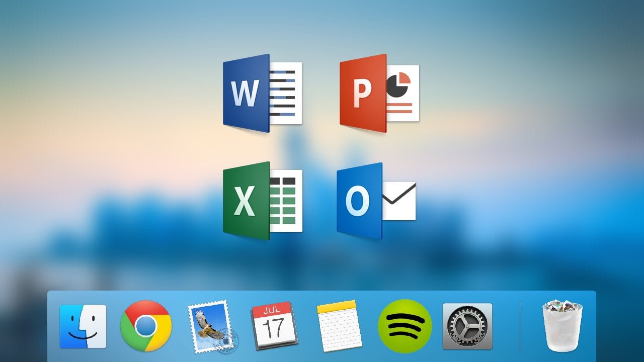Launch Google Chrome
Image resolution: width=644 pixels, height=362 pixels.
click(146, 326)
